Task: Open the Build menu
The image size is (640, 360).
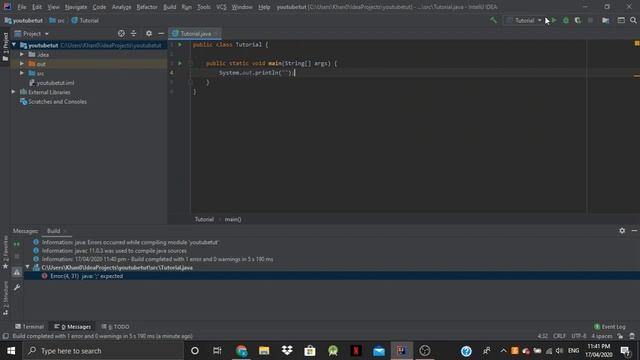Action: 169,7
